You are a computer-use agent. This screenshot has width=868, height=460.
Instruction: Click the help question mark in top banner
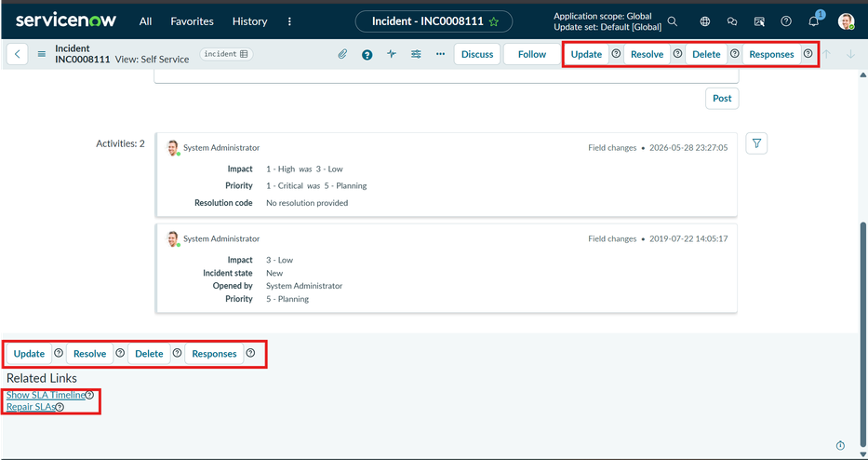click(786, 21)
